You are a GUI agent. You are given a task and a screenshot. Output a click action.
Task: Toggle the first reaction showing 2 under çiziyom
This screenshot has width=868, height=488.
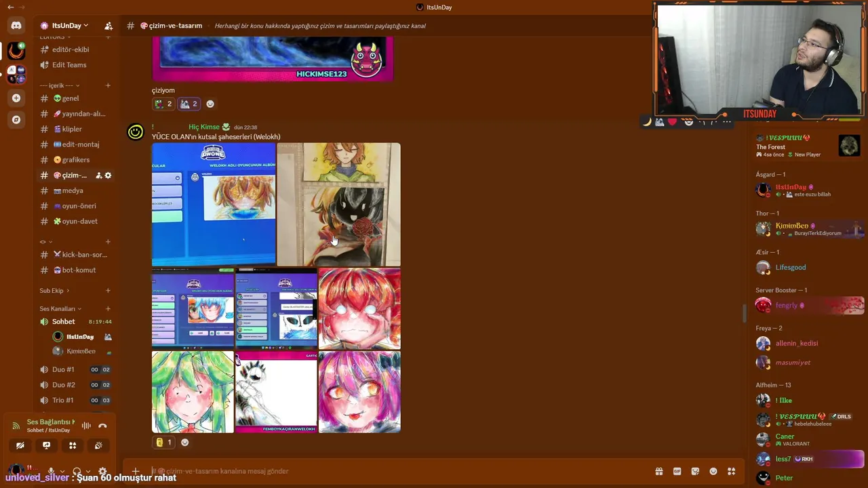[163, 104]
